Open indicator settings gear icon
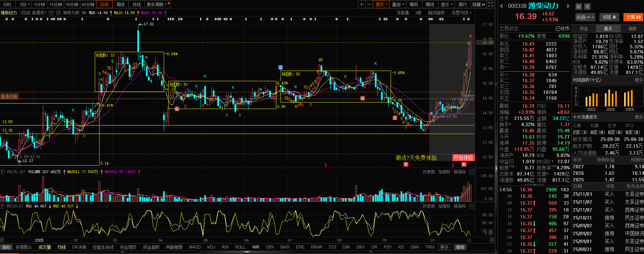 pyautogui.click(x=58, y=13)
